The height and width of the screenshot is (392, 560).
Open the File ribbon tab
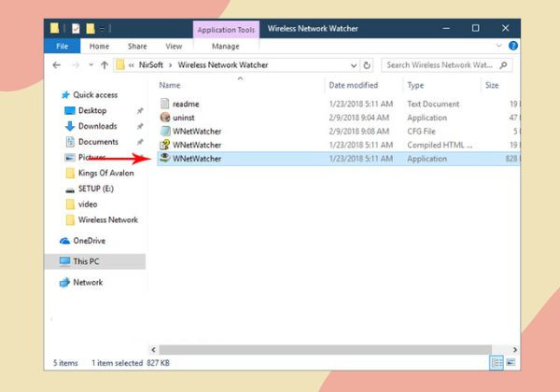point(63,47)
